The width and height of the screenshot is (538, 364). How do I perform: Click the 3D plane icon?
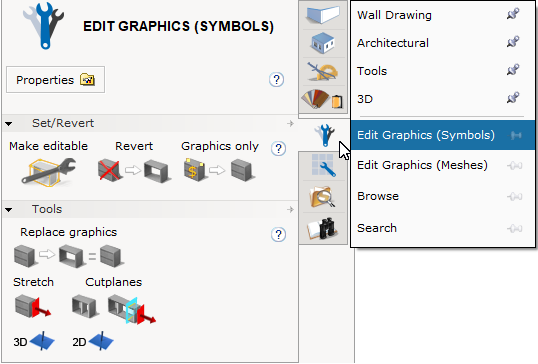(x=34, y=341)
